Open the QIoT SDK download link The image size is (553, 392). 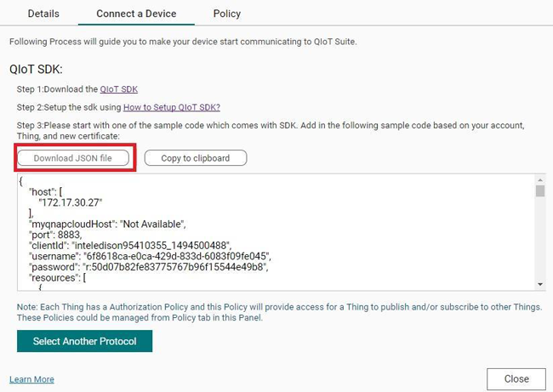pyautogui.click(x=118, y=88)
